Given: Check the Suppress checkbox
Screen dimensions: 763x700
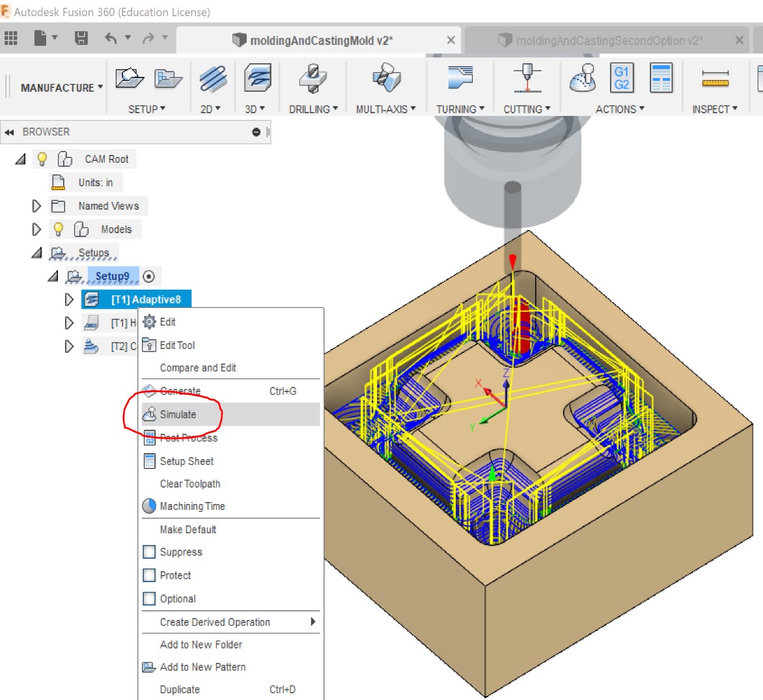Looking at the screenshot, I should (x=149, y=552).
